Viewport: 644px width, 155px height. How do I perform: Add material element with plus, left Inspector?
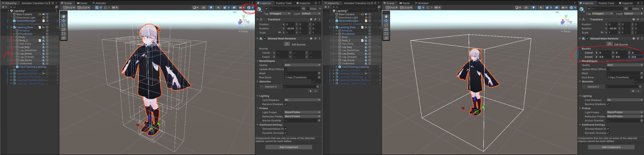coord(311,91)
